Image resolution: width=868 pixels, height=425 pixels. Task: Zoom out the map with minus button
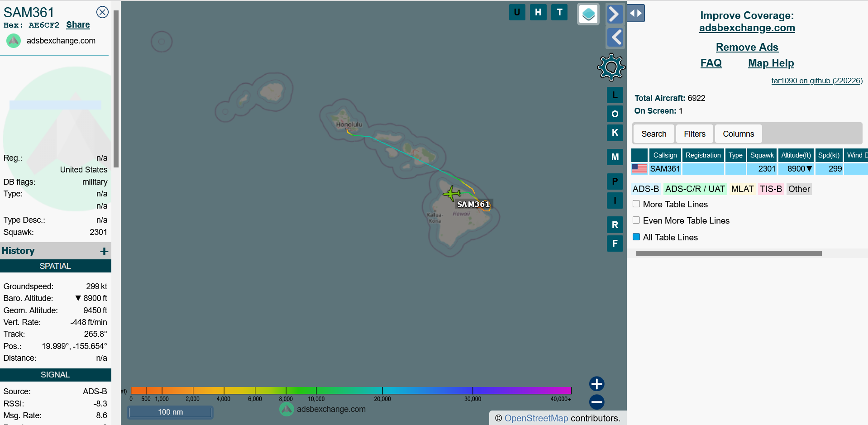tap(596, 402)
